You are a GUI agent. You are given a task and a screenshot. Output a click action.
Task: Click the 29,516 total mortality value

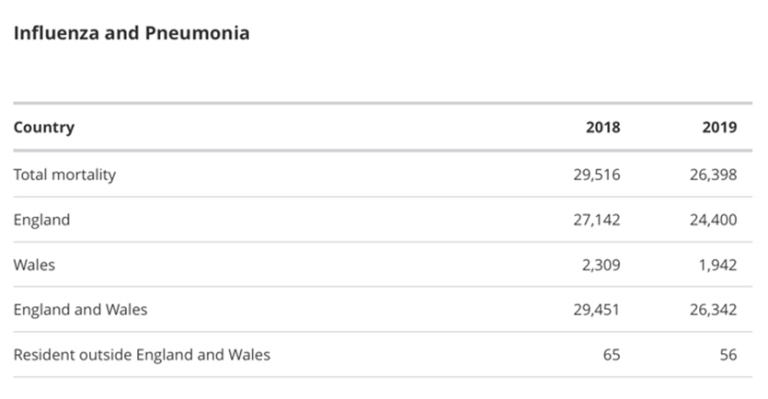[597, 175]
